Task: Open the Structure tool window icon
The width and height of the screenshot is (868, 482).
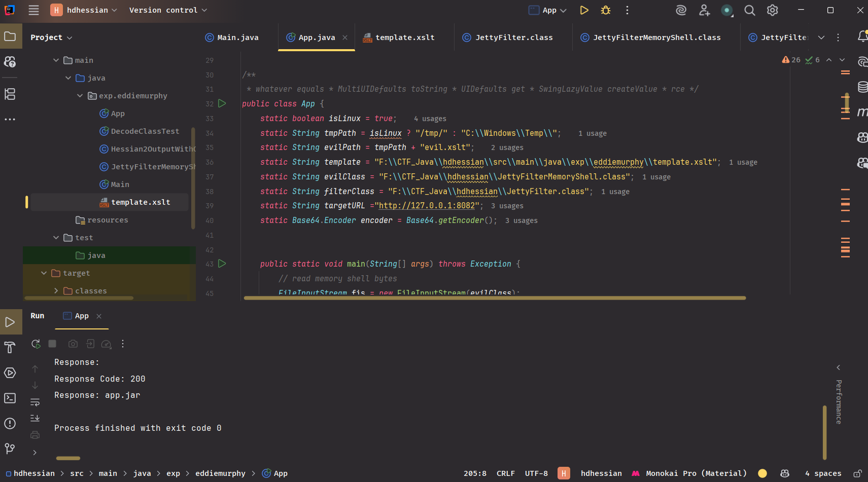Action: coord(10,94)
